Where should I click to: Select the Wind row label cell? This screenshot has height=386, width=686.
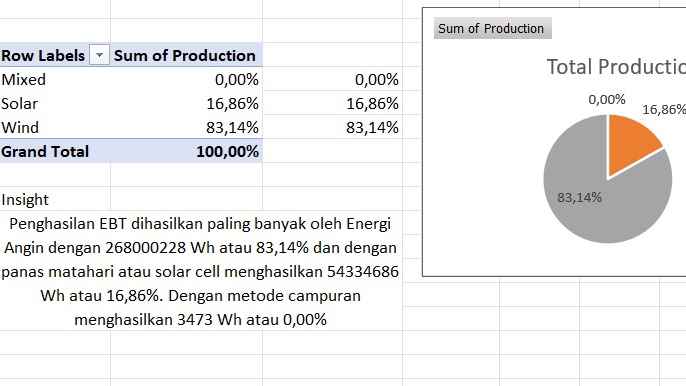tap(55, 127)
